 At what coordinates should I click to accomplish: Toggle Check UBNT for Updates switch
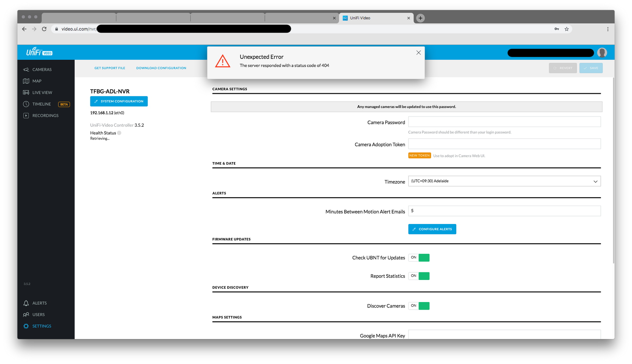coord(419,258)
